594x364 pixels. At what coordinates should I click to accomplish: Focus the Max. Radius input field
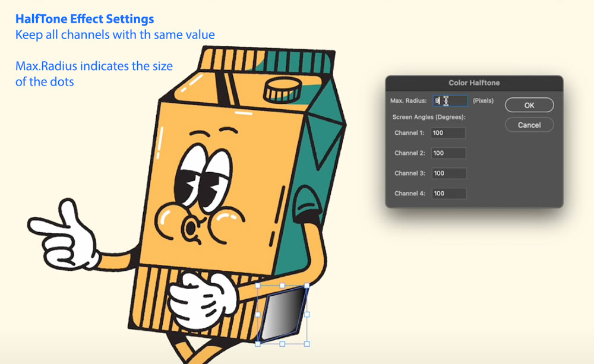[450, 101]
